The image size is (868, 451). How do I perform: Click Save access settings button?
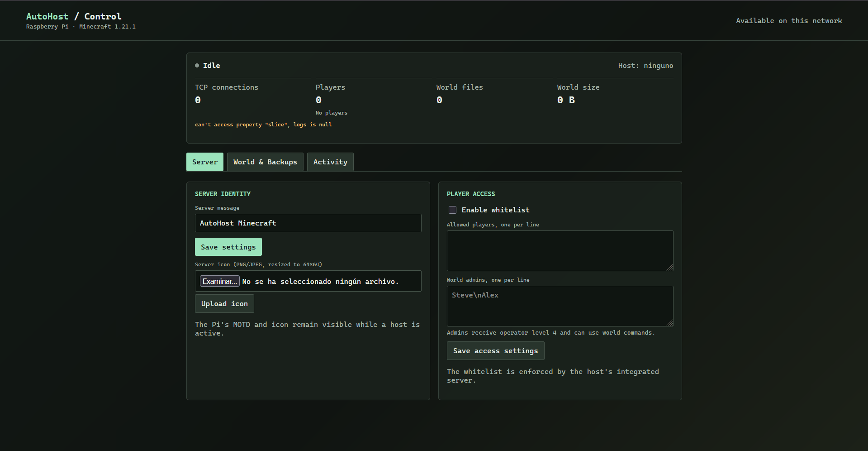pos(496,350)
